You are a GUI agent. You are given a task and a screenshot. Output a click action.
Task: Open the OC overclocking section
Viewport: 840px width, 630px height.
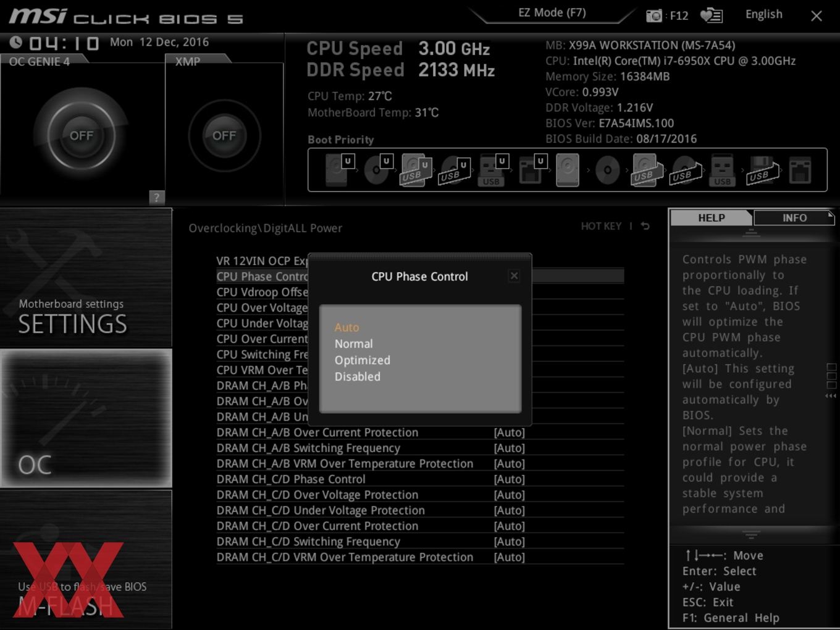86,418
